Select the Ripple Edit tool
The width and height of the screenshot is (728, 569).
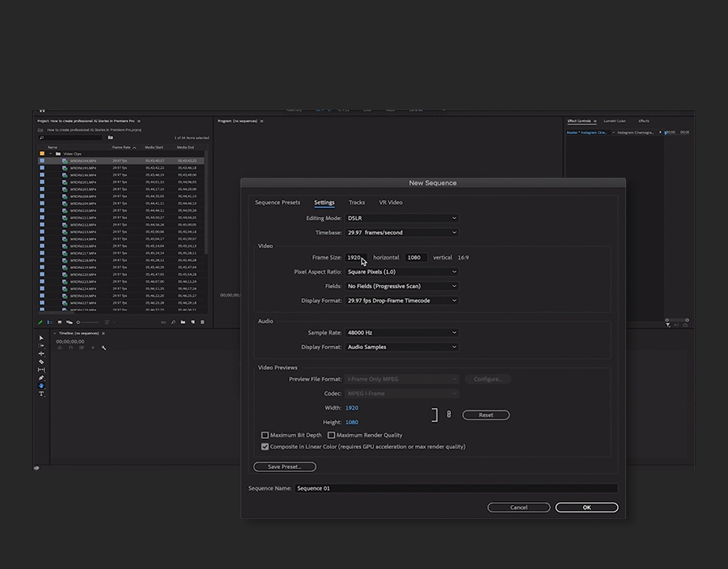tap(41, 353)
